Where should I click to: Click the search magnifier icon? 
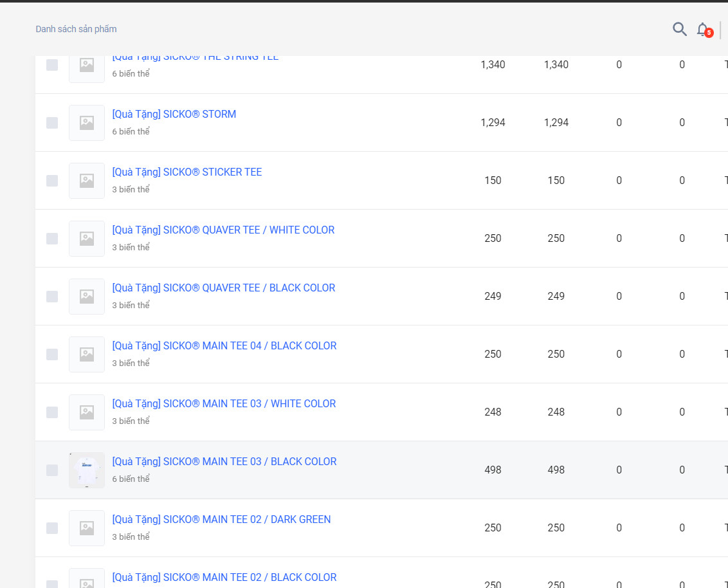pos(679,29)
